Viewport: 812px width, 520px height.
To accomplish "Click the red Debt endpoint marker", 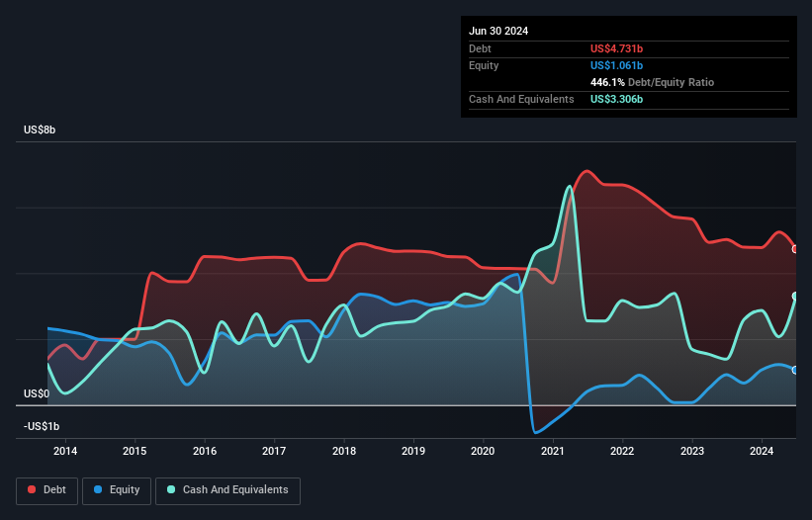I will click(x=795, y=249).
